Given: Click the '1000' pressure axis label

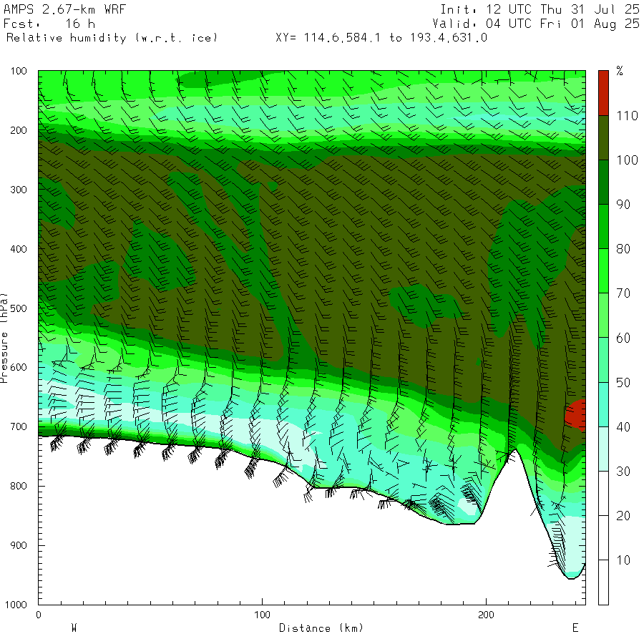Looking at the screenshot, I should click(16, 605).
